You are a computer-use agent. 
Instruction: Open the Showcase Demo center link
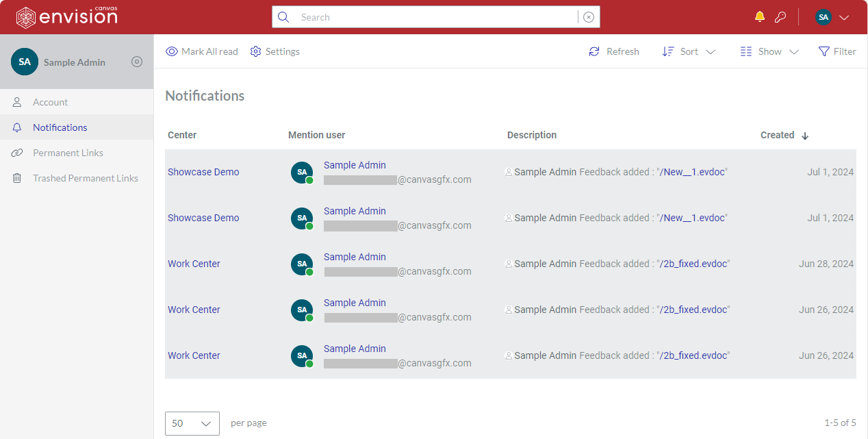click(x=203, y=172)
